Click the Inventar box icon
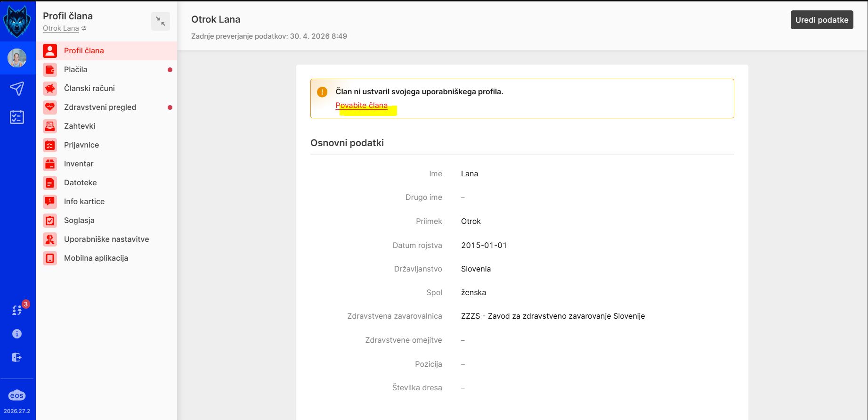The height and width of the screenshot is (420, 868). click(x=50, y=164)
